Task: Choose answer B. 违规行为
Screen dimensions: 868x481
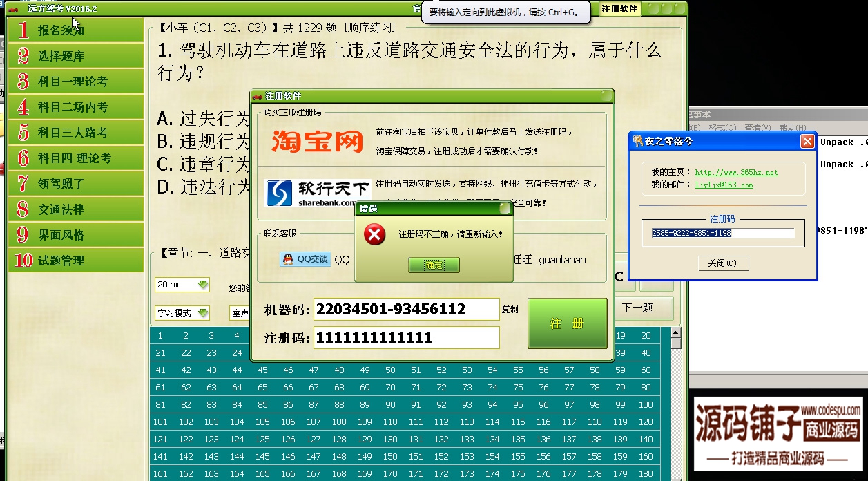Action: click(x=203, y=141)
